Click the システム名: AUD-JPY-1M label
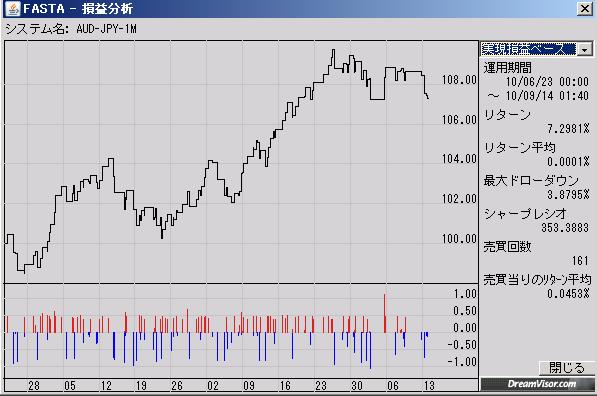597x396 pixels. coord(71,29)
